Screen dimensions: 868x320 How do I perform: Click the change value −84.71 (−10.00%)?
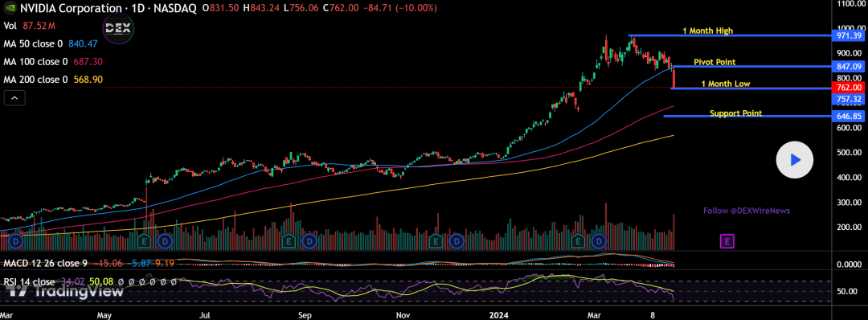pyautogui.click(x=399, y=8)
